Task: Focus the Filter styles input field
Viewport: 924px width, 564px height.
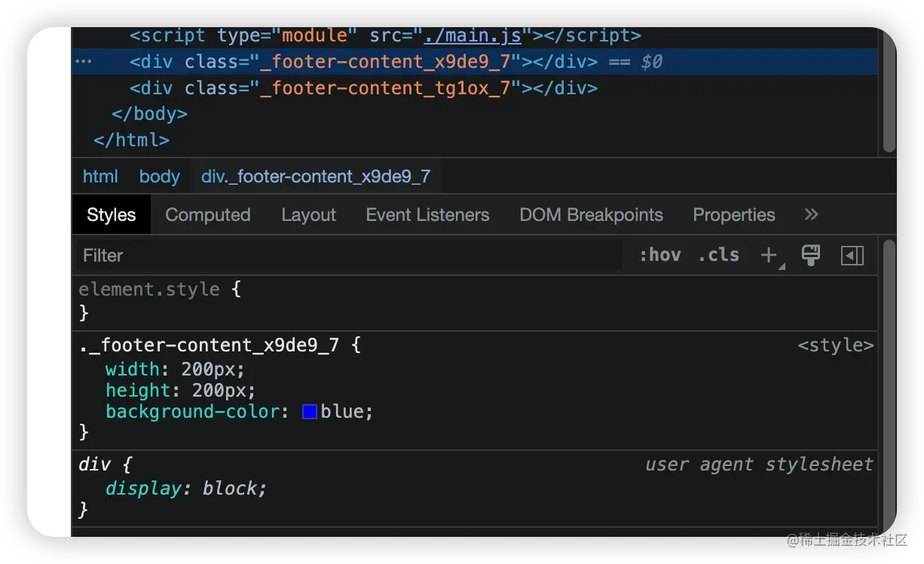Action: click(349, 256)
